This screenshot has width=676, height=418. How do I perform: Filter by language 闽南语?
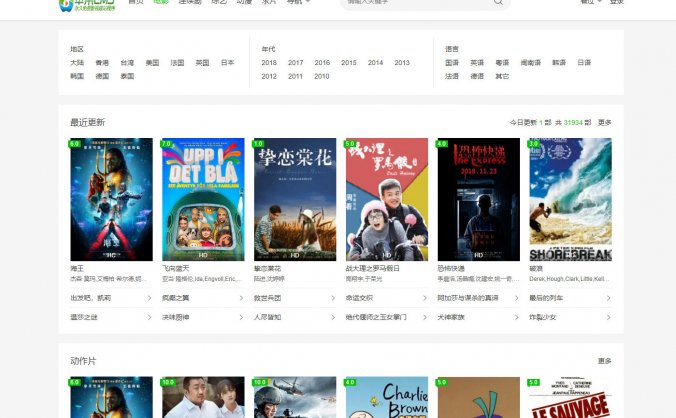531,62
